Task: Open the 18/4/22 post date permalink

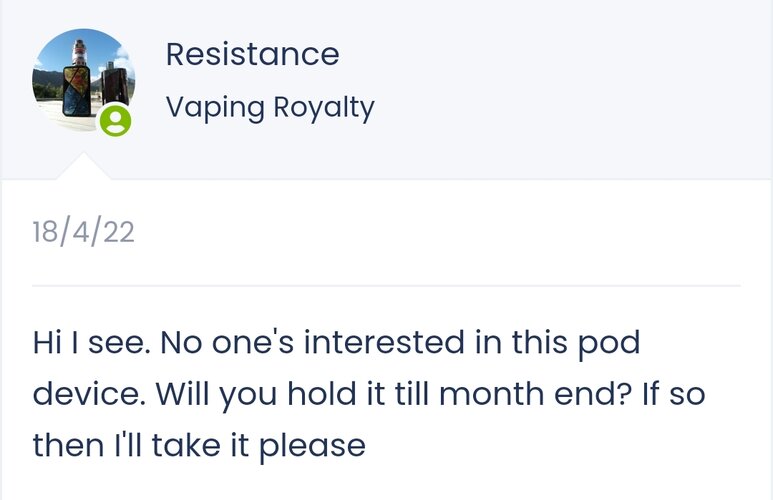Action: point(83,232)
